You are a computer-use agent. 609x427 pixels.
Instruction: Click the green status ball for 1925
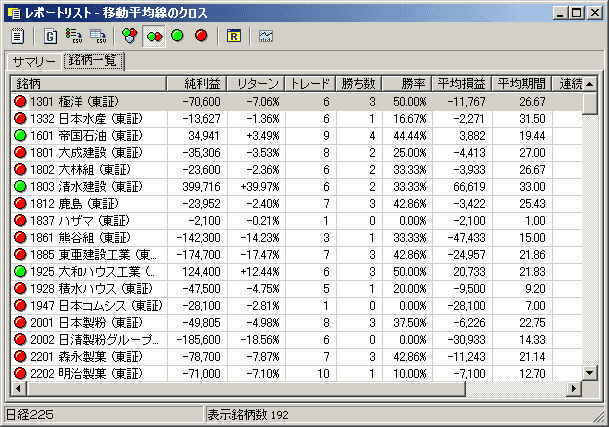pos(20,271)
